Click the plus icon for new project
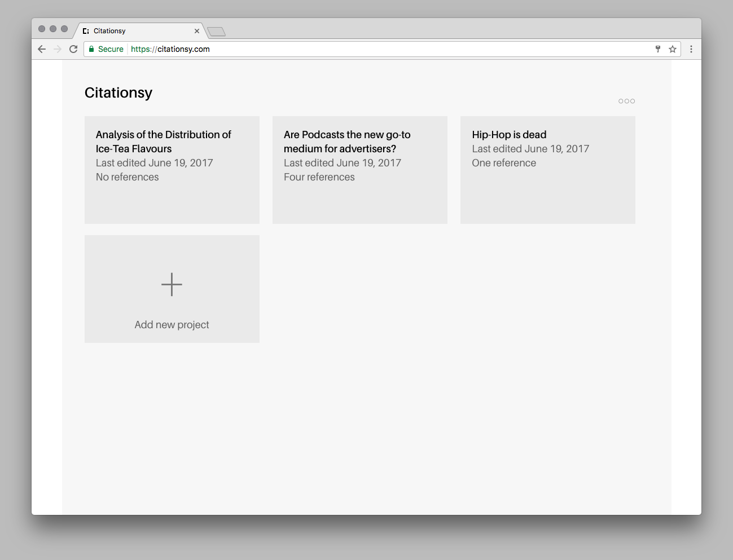The image size is (733, 560). [172, 284]
